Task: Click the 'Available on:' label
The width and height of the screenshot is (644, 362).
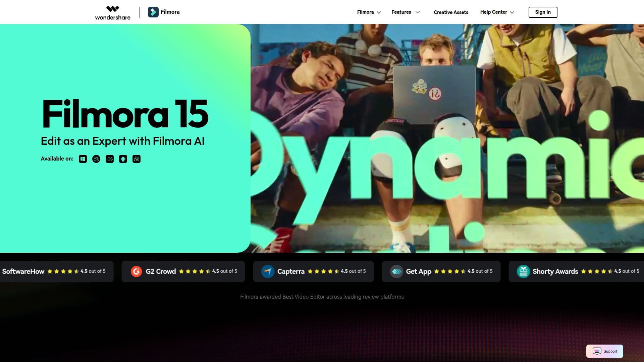Action: (x=57, y=159)
